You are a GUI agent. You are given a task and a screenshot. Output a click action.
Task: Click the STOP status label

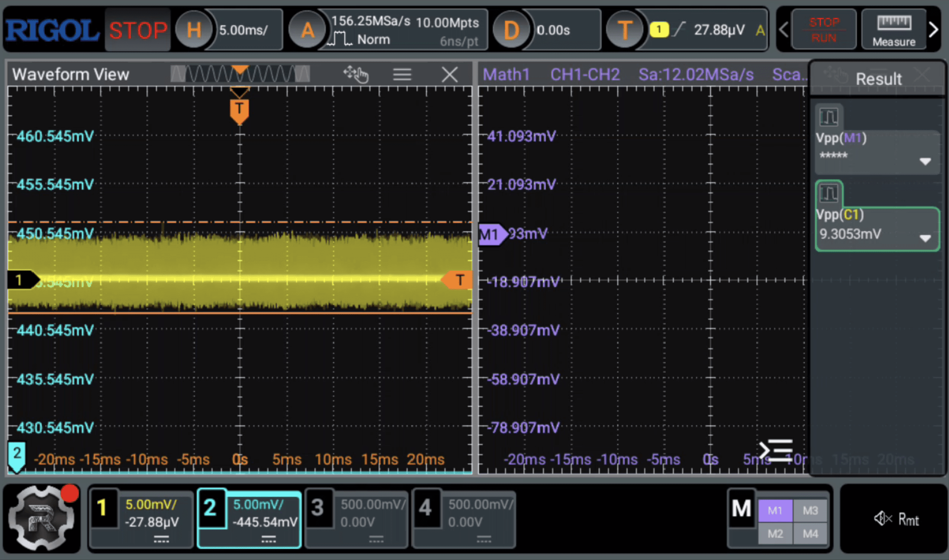pyautogui.click(x=138, y=30)
